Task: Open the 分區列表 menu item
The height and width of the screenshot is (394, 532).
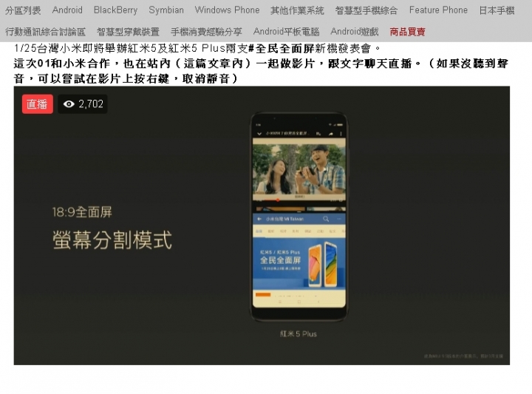Action: (23, 10)
